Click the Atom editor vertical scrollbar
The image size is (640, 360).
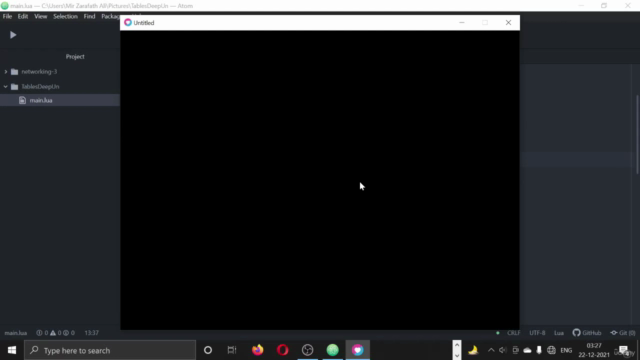[x=638, y=135]
